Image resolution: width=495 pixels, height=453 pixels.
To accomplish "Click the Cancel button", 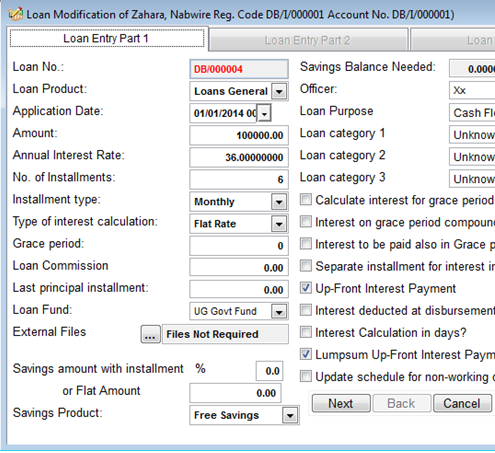I will [462, 403].
